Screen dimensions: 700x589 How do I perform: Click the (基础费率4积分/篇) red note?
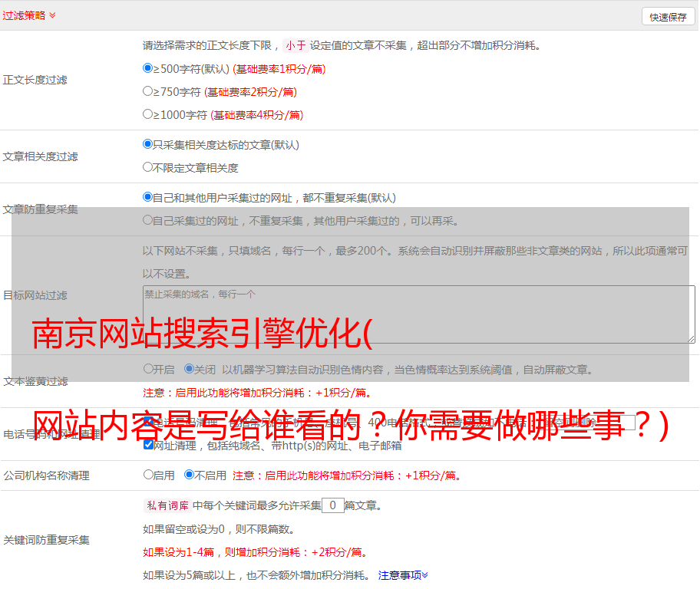pyautogui.click(x=256, y=115)
